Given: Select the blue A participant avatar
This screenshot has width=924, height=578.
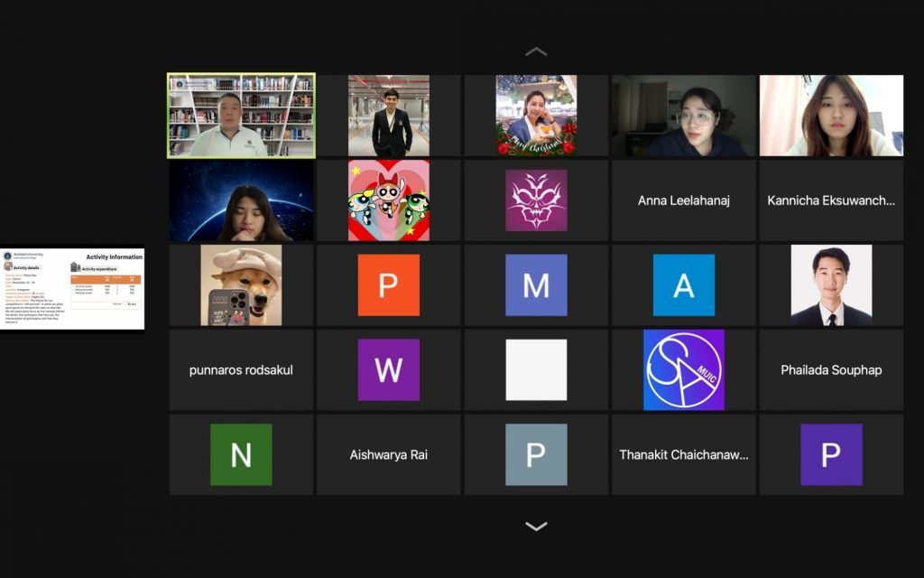Looking at the screenshot, I should pyautogui.click(x=684, y=285).
